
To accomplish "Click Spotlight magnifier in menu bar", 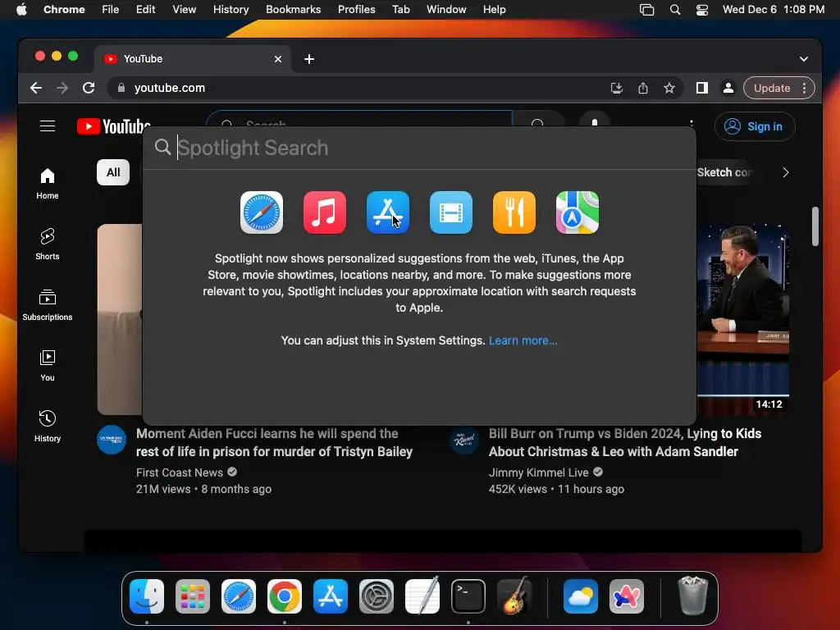I will pos(675,10).
